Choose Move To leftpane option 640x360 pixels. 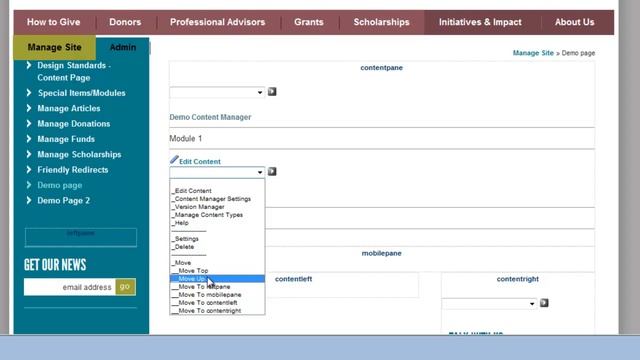217,287
